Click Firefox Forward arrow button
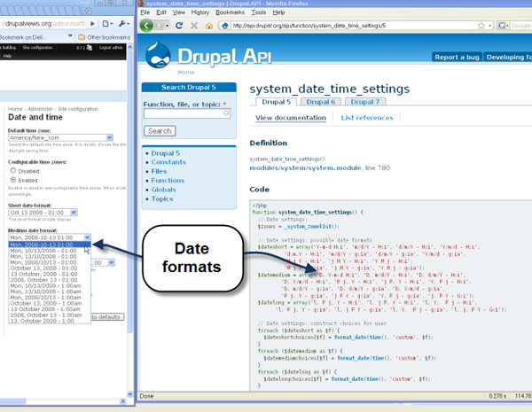 (x=159, y=26)
